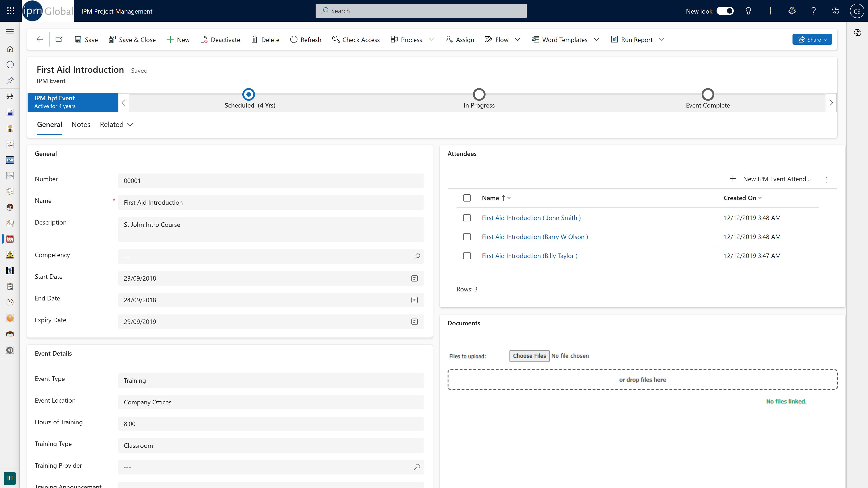Viewport: 868px width, 488px height.
Task: Expand the Related tab dropdown
Action: pyautogui.click(x=130, y=125)
